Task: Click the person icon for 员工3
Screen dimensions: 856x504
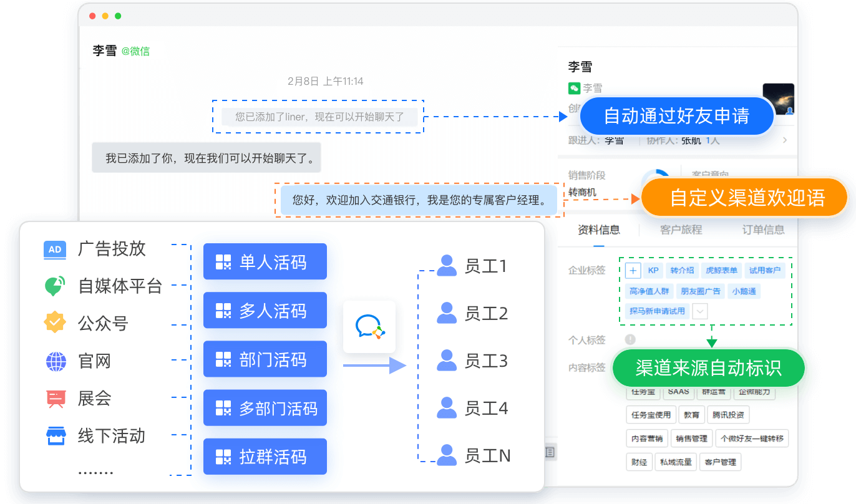Action: pos(447,361)
